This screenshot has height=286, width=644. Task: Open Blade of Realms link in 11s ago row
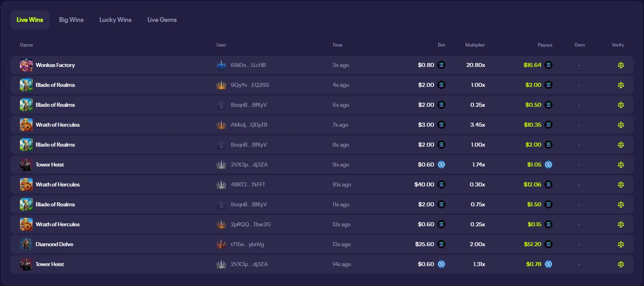click(55, 204)
